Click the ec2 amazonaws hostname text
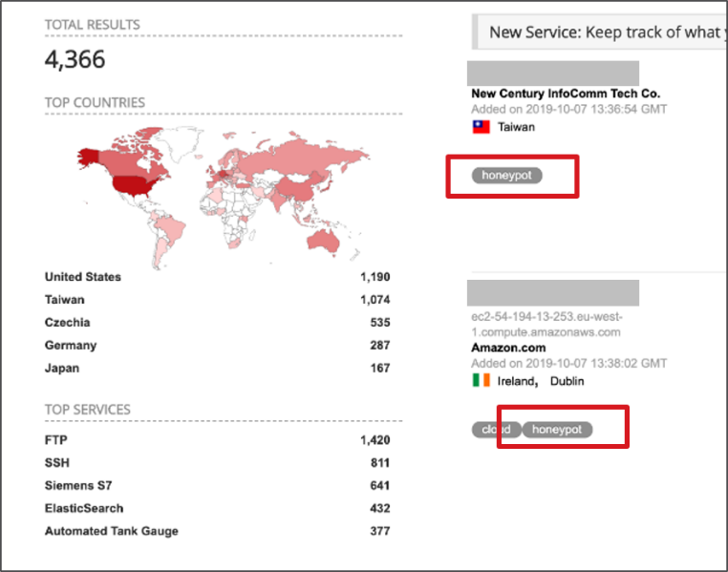728x572 pixels. click(546, 325)
